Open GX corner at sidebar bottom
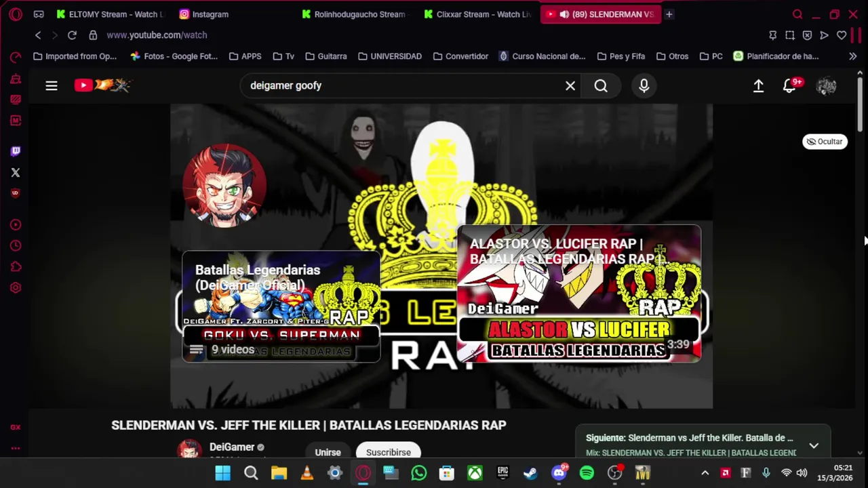Screen dimensions: 868x488 (x=16, y=427)
